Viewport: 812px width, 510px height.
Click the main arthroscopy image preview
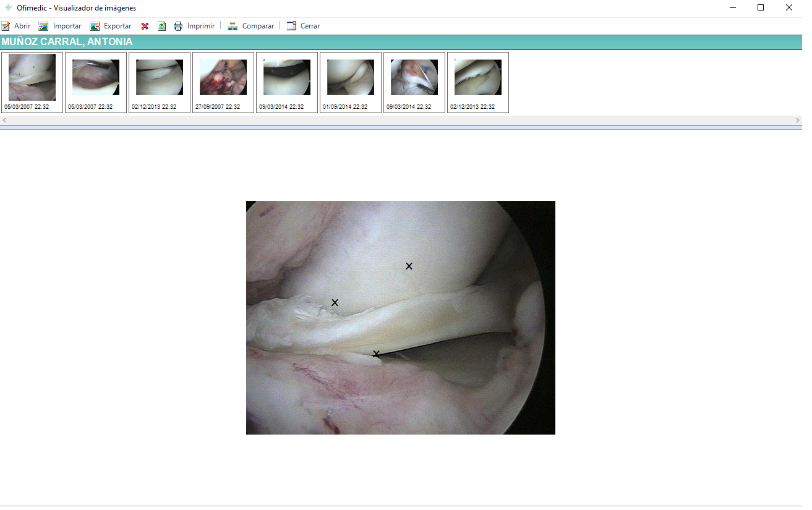[x=400, y=317]
